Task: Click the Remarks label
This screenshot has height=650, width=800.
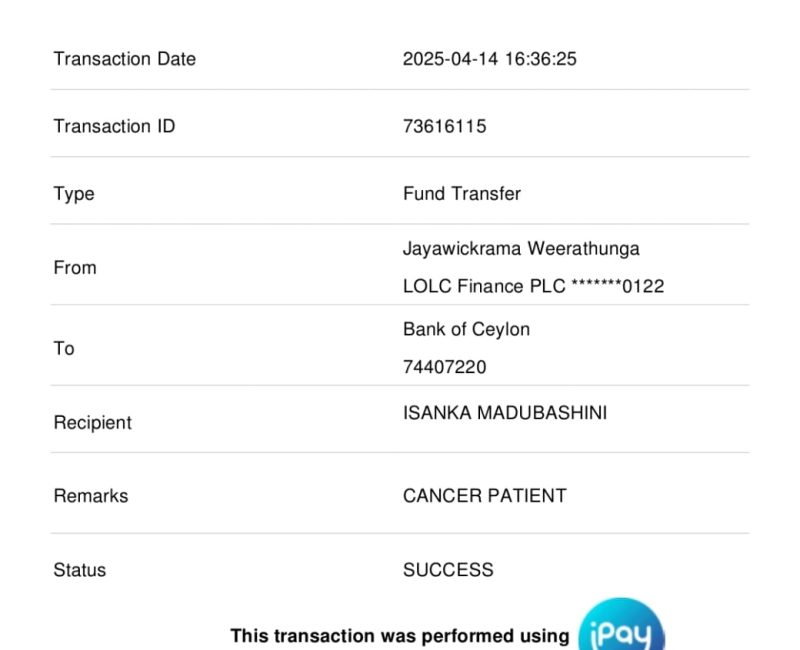Action: click(91, 496)
